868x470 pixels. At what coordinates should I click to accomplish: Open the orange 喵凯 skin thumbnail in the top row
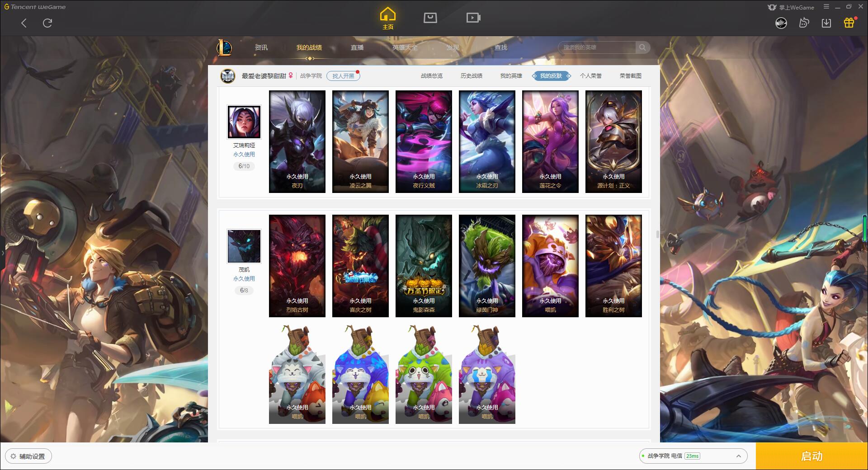[550, 266]
